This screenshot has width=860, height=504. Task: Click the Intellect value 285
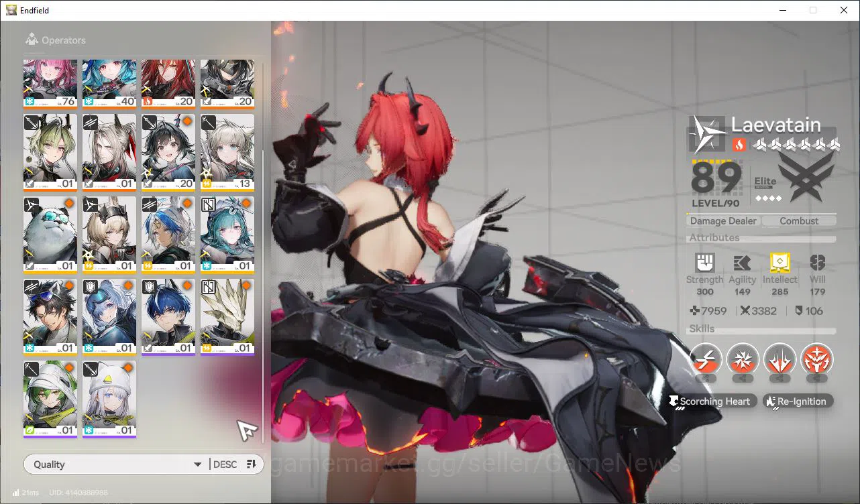[x=780, y=292]
